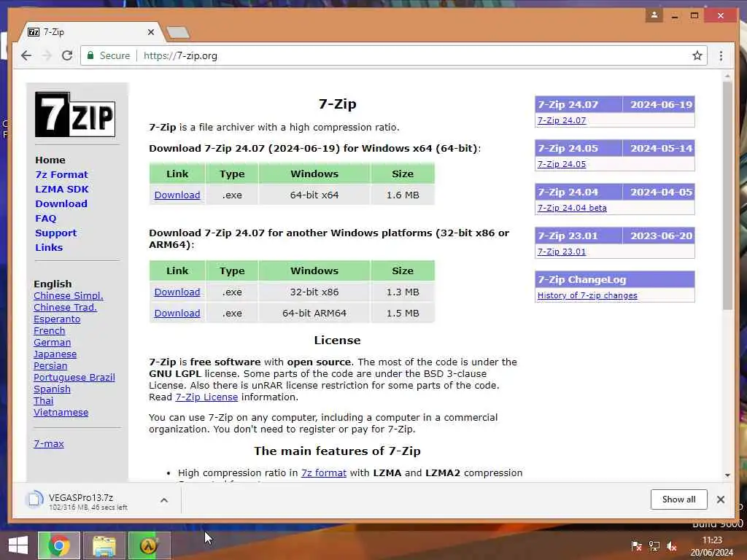
Task: Open the LZMA SDK sidebar link
Action: 62,189
